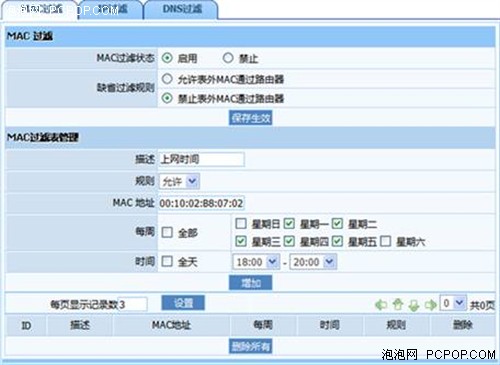Screen dimensions: 500x365
Task: Toggle 星期日 checkbox
Action: coord(241,223)
